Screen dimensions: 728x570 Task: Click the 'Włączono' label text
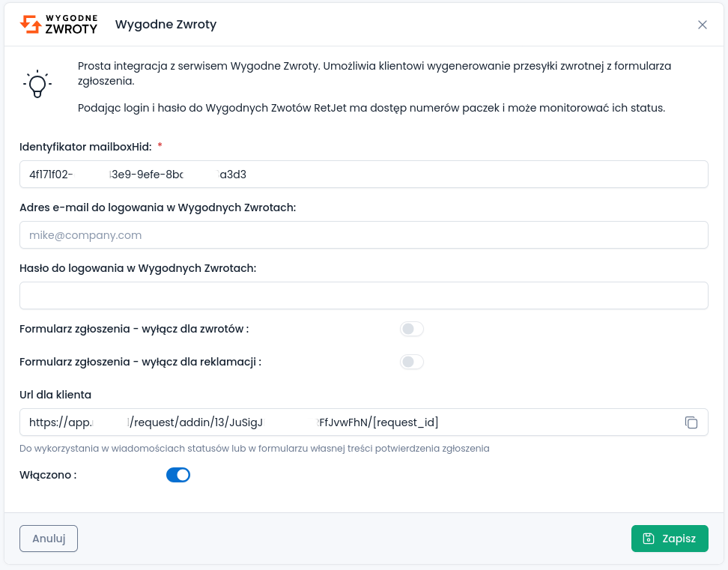pos(48,475)
